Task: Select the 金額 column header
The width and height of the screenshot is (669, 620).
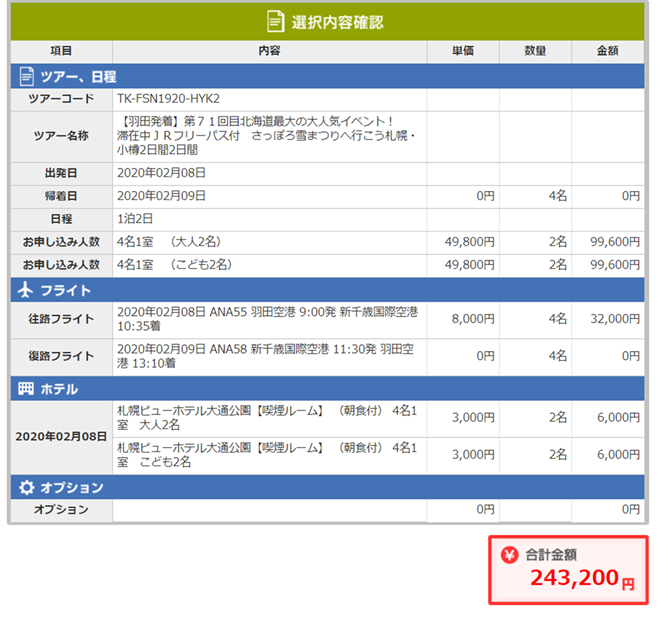Action: (x=607, y=50)
